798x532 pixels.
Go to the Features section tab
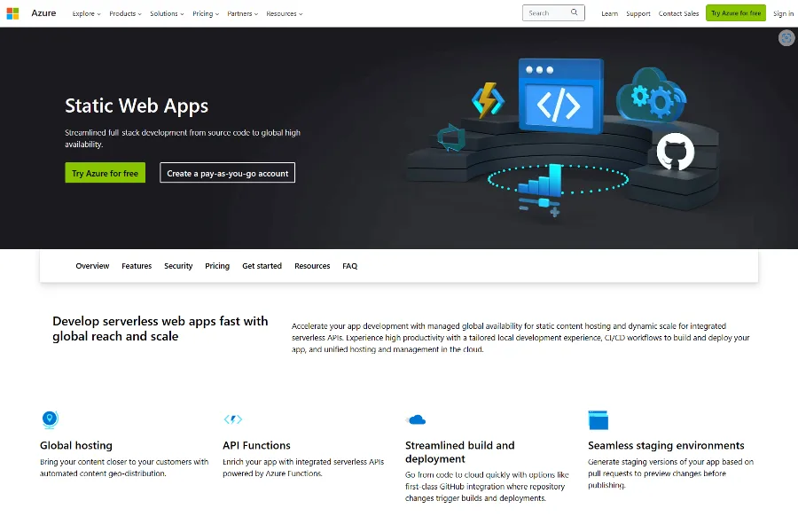tap(137, 266)
